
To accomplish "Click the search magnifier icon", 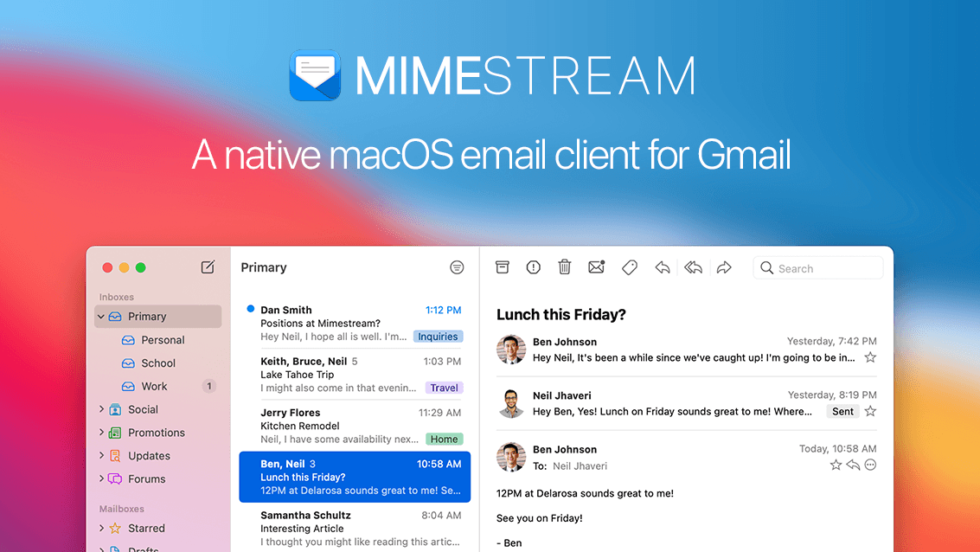I will click(x=767, y=268).
